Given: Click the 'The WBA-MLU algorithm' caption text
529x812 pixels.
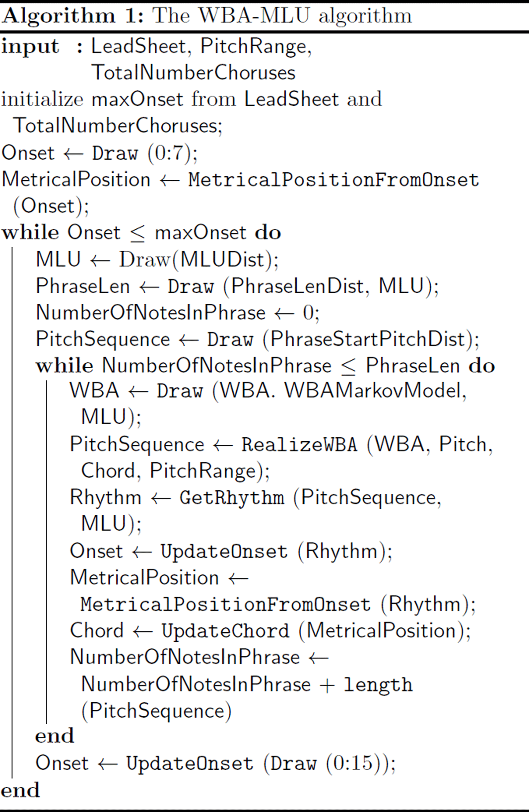Looking at the screenshot, I should (282, 16).
